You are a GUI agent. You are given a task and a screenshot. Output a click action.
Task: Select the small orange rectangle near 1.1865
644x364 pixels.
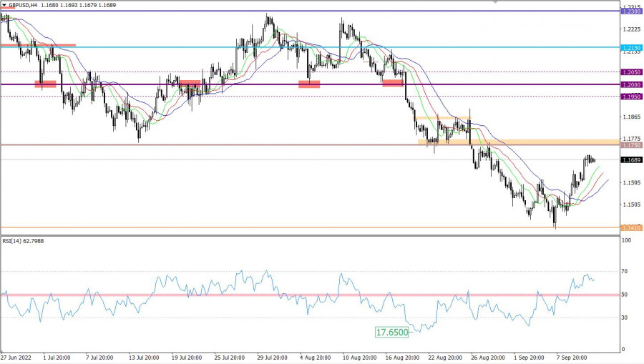click(444, 118)
